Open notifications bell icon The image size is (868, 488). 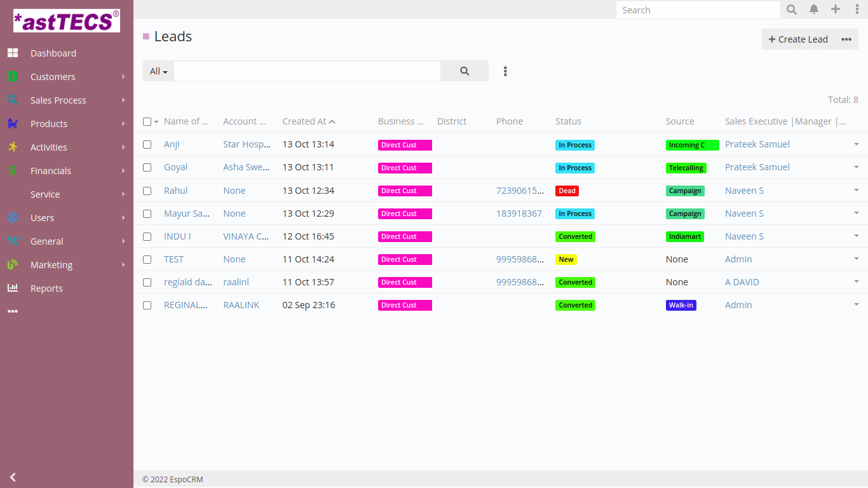pyautogui.click(x=814, y=10)
